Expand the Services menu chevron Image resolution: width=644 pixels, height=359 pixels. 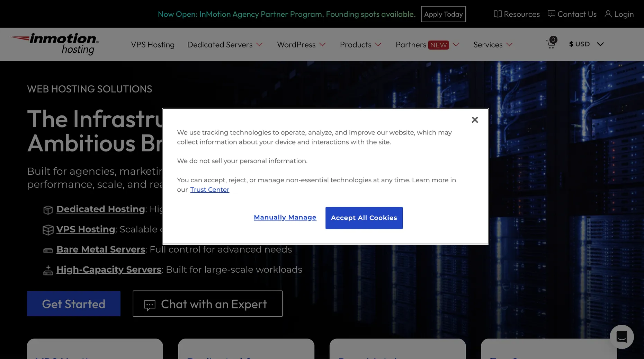509,44
